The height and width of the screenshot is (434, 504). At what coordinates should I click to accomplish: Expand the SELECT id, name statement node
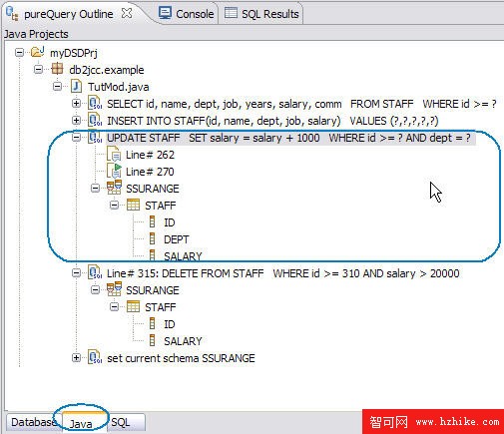(76, 104)
